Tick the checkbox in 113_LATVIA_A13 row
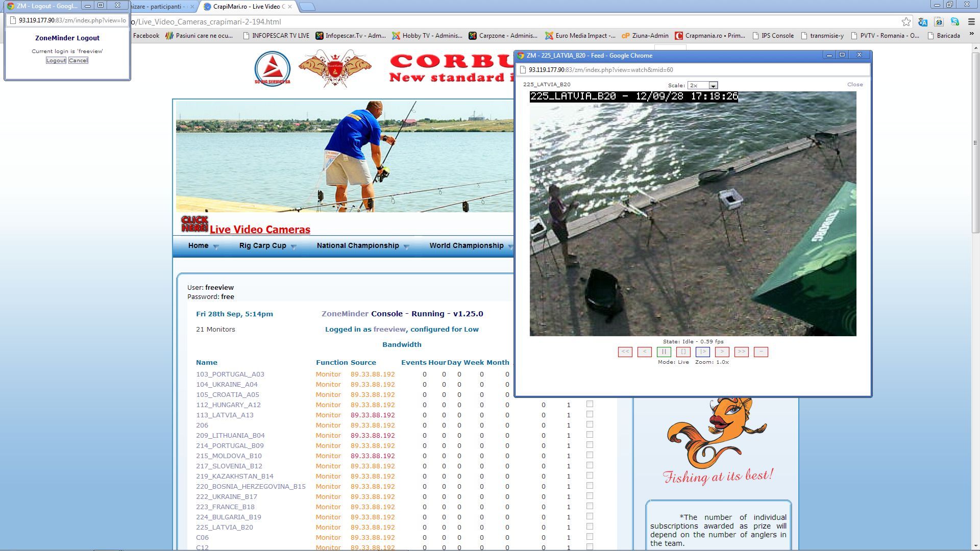This screenshot has height=551, width=980. (x=590, y=414)
